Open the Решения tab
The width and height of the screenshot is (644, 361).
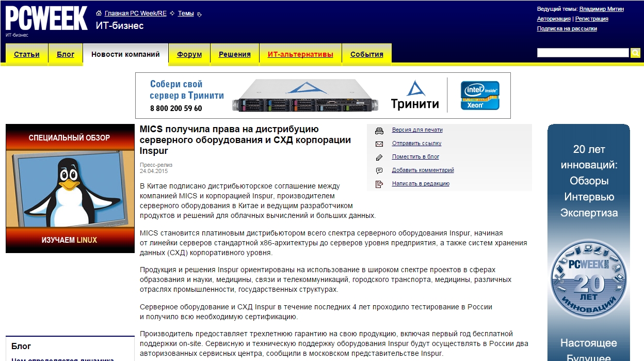pos(235,54)
